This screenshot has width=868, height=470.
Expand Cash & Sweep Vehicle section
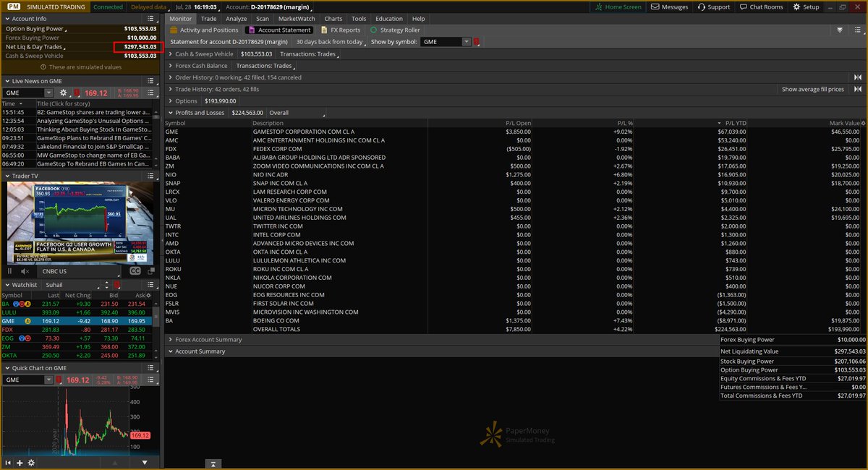(171, 54)
